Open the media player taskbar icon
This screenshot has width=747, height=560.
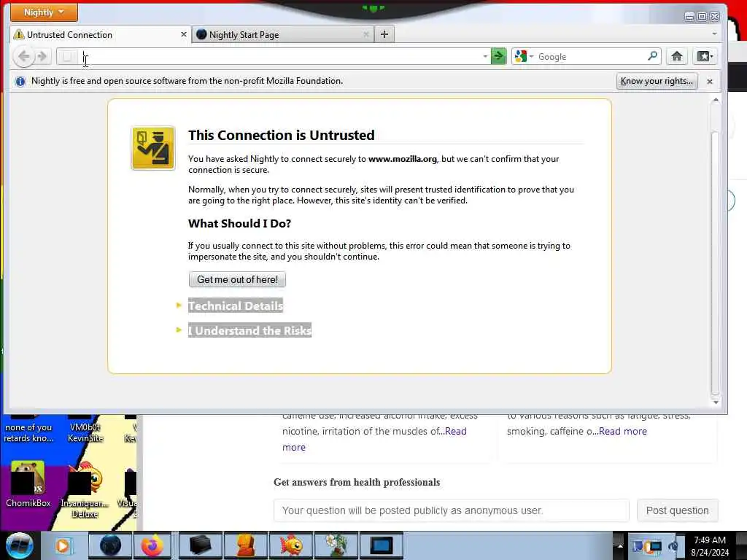tap(63, 545)
